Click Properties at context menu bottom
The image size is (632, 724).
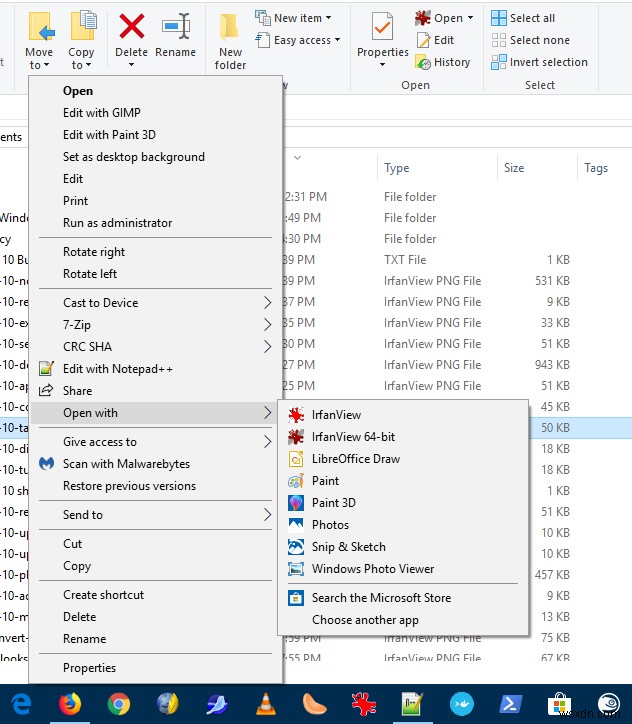point(156,668)
